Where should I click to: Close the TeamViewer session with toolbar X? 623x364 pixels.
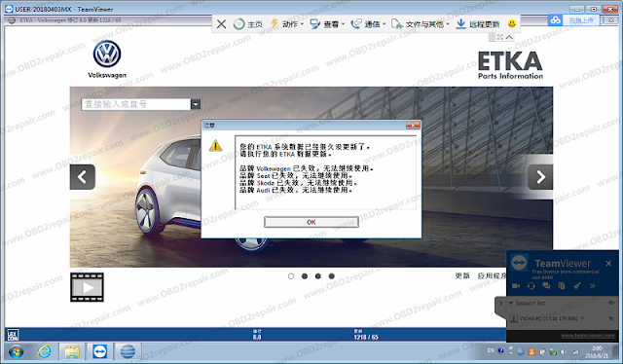(x=222, y=24)
